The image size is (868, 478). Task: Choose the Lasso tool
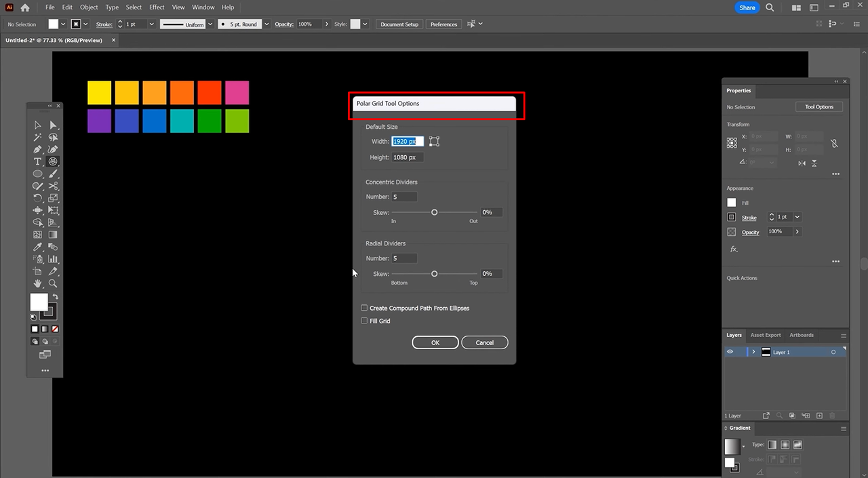[53, 138]
